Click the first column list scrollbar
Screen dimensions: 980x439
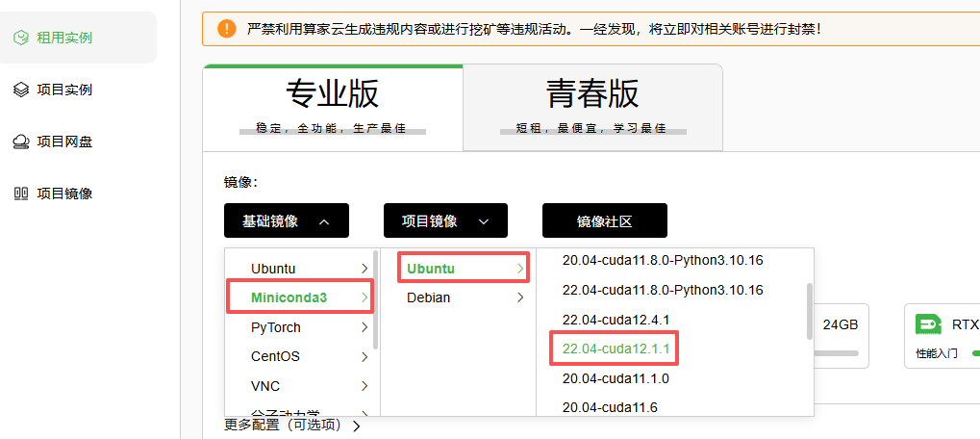click(x=375, y=300)
